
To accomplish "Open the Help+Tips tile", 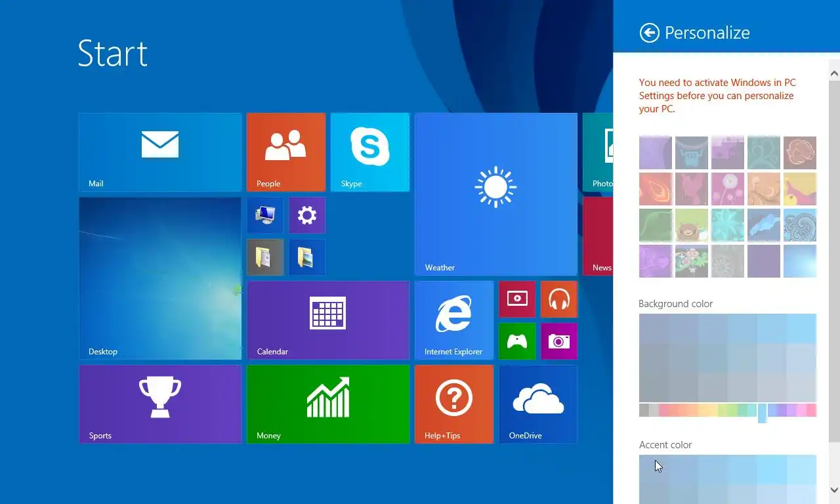I will (454, 404).
